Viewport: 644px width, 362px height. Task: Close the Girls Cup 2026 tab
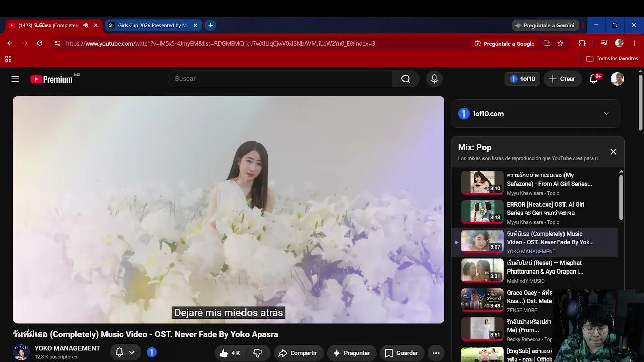195,25
